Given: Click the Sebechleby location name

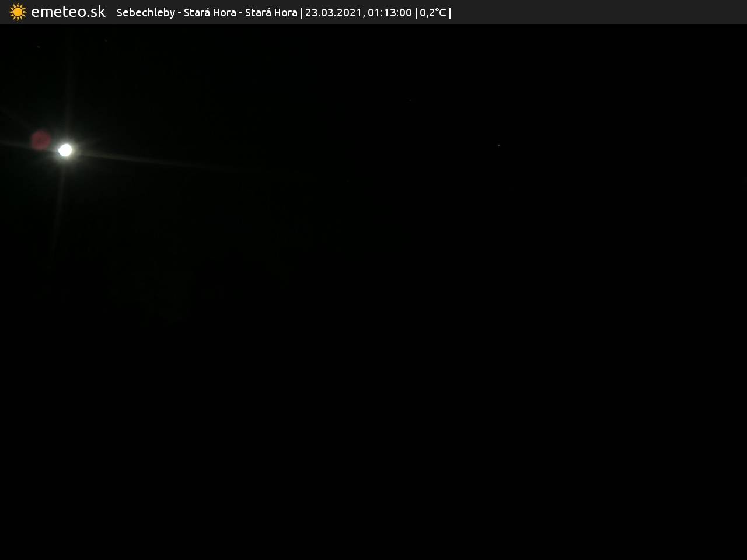Looking at the screenshot, I should tap(145, 13).
